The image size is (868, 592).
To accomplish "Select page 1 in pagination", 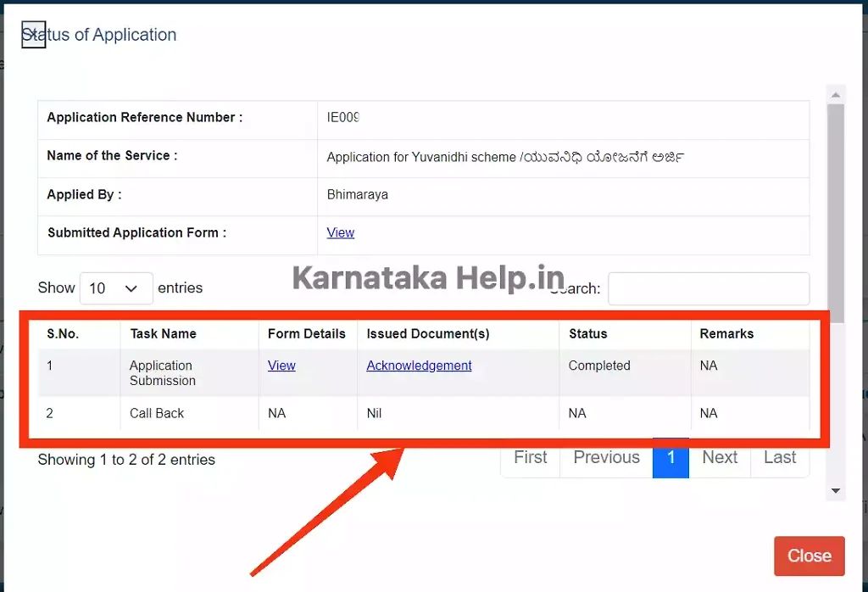I will (x=670, y=457).
